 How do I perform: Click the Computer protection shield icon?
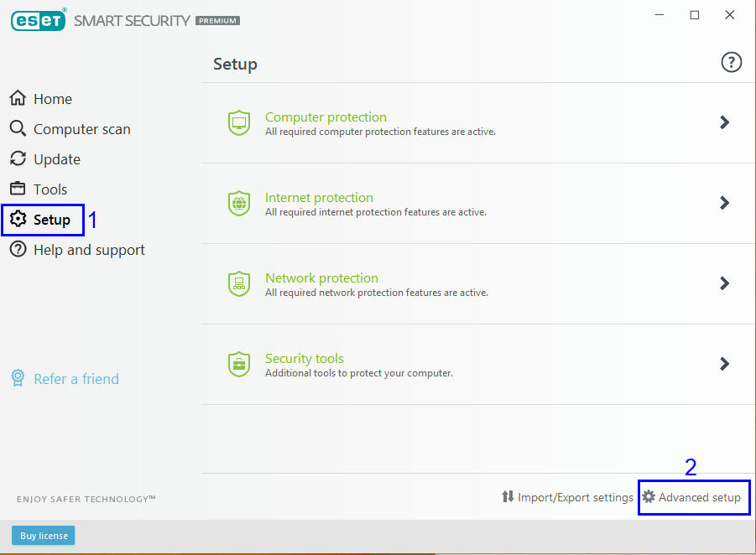(239, 123)
